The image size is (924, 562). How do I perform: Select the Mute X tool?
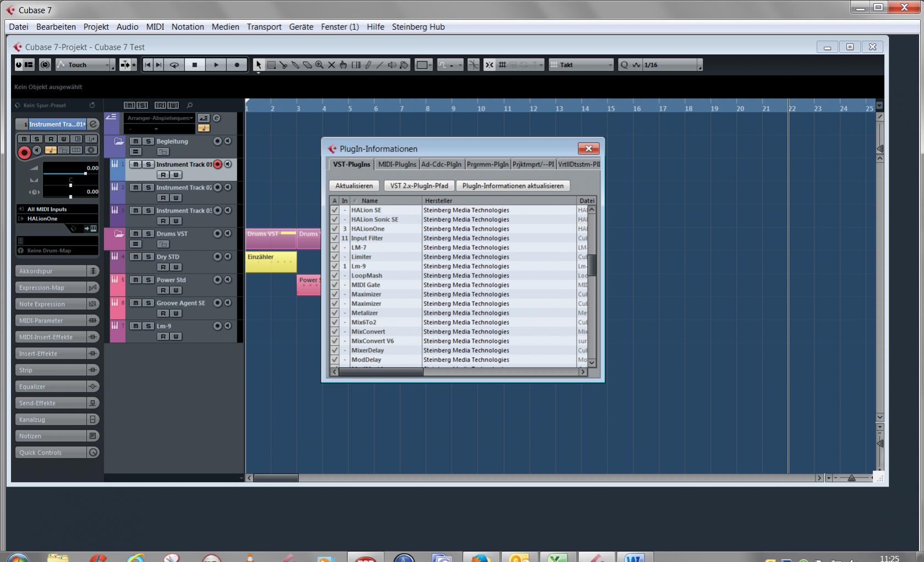331,65
